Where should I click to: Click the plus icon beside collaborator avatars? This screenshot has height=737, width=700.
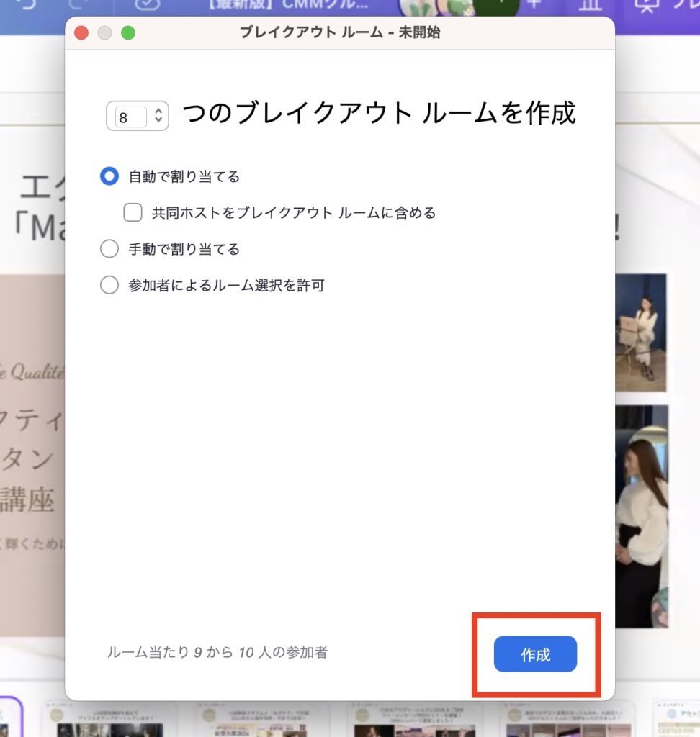534,4
